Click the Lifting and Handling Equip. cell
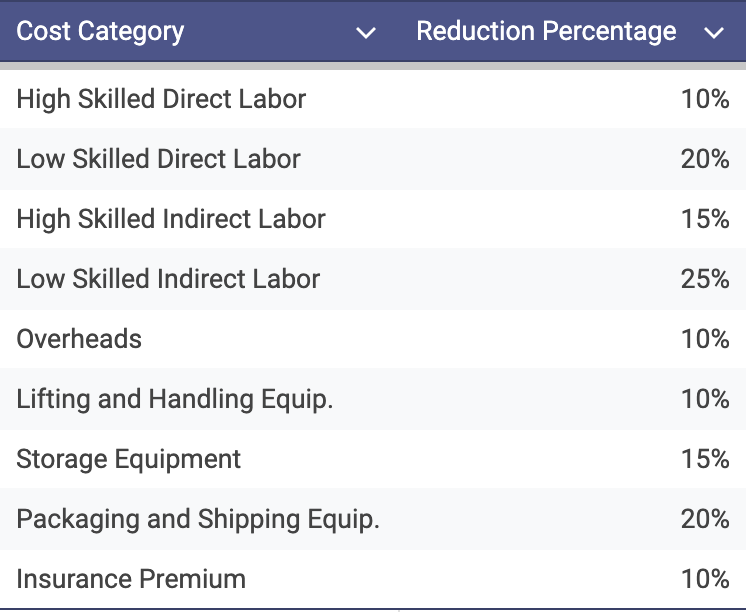 175,399
